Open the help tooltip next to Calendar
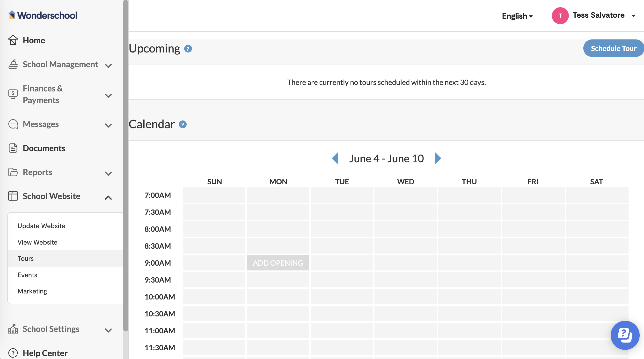644x359 pixels. coord(183,124)
